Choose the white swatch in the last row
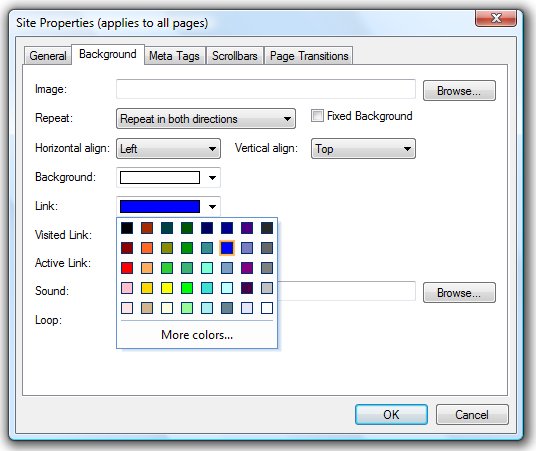This screenshot has width=536, height=451. point(267,308)
